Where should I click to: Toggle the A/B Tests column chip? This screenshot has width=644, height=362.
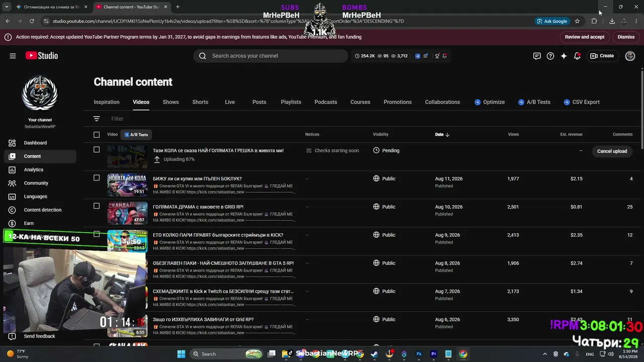[x=137, y=135]
